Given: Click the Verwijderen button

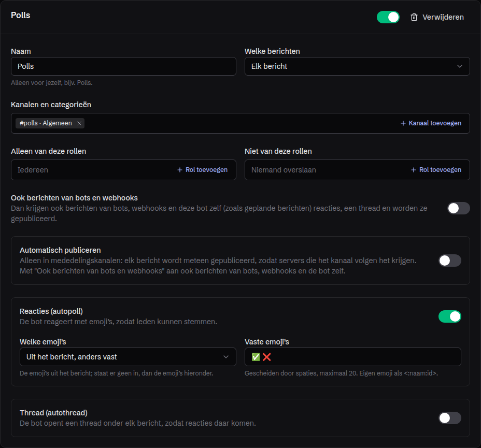Looking at the screenshot, I should (x=437, y=17).
